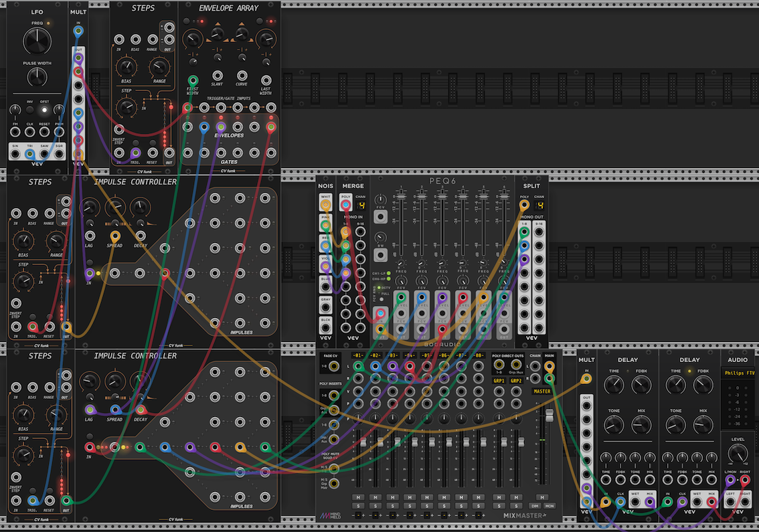759x532 pixels.
Task: Click the middle Impulse Controller SPREAD jack
Action: 114,236
